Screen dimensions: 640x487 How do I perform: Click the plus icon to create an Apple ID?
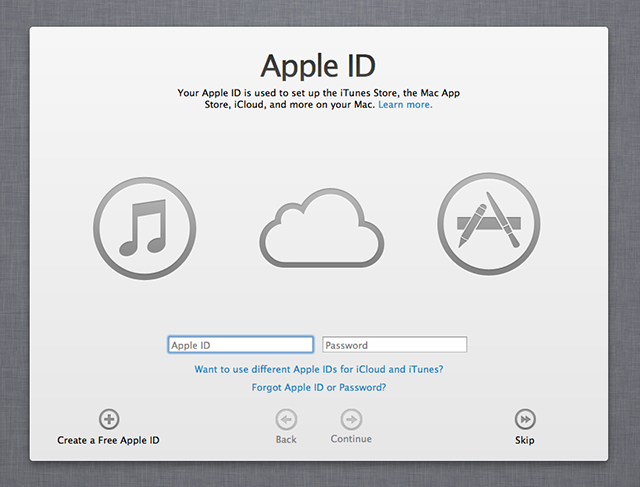(109, 419)
